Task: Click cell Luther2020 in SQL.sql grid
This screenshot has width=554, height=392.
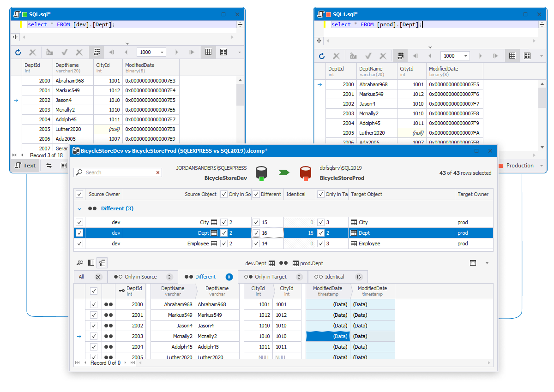Action: click(x=73, y=129)
